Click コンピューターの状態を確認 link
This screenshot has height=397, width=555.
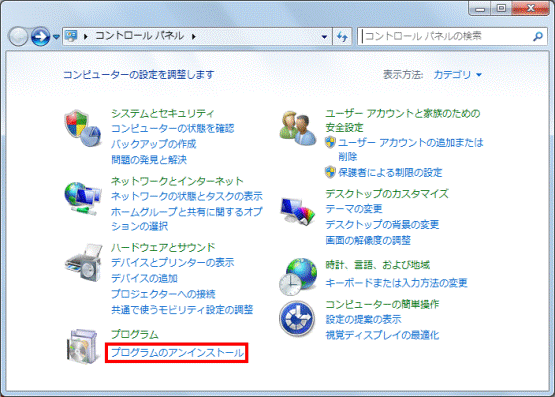coord(173,128)
